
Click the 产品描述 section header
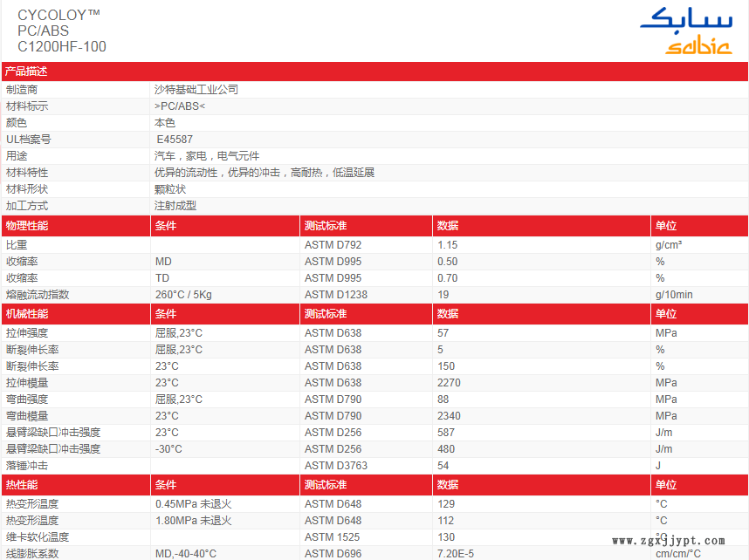(x=26, y=72)
